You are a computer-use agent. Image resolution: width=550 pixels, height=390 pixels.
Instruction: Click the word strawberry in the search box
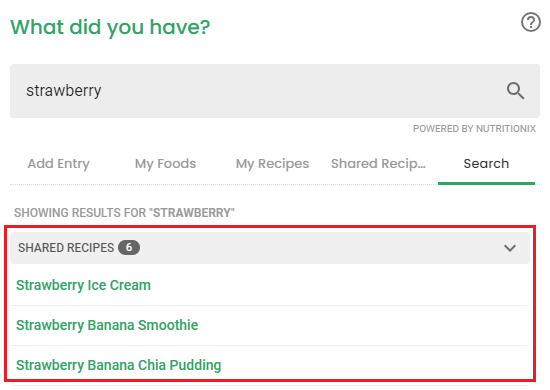click(64, 91)
